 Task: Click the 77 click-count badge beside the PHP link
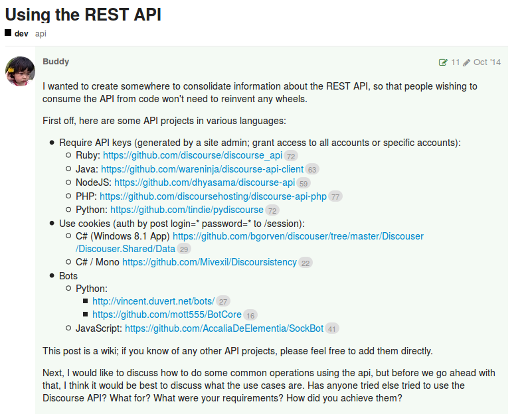[x=334, y=196]
